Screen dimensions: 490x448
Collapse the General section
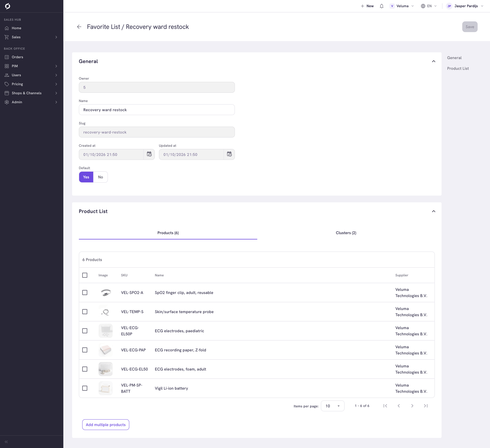(x=434, y=61)
